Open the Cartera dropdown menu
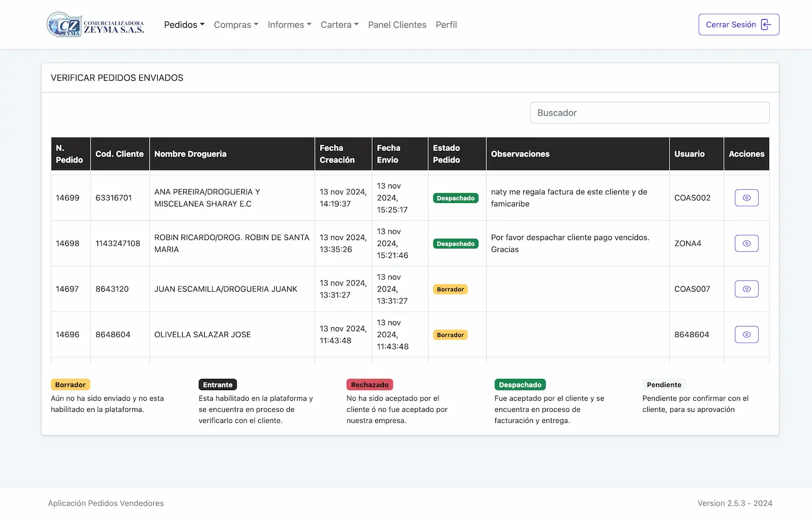Image resolution: width=812 pixels, height=518 pixels. [339, 25]
